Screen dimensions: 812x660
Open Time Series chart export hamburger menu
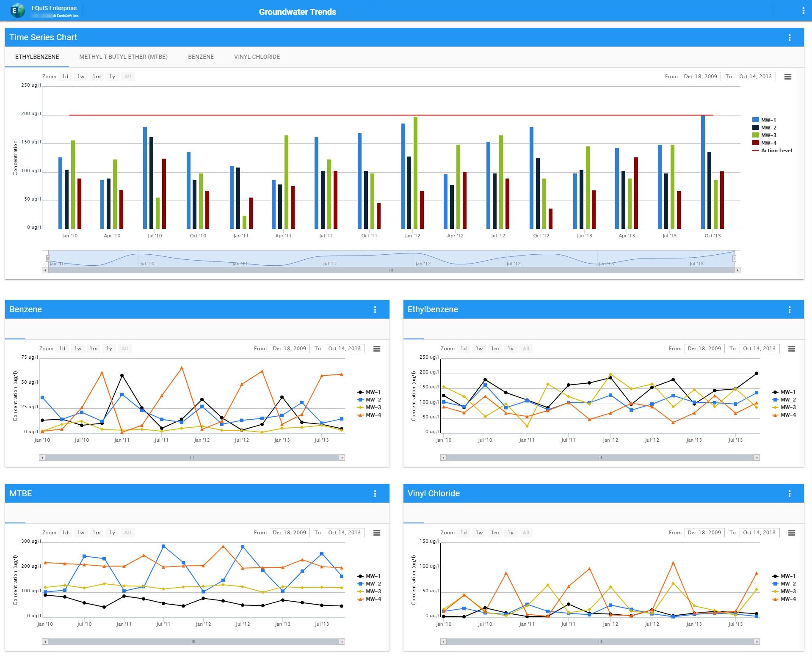click(x=787, y=77)
